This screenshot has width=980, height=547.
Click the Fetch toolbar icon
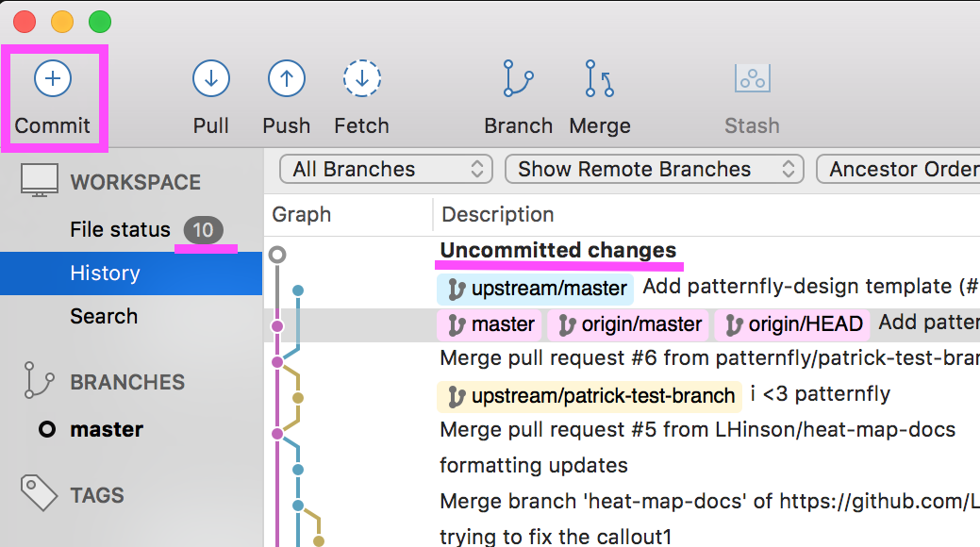(x=361, y=79)
